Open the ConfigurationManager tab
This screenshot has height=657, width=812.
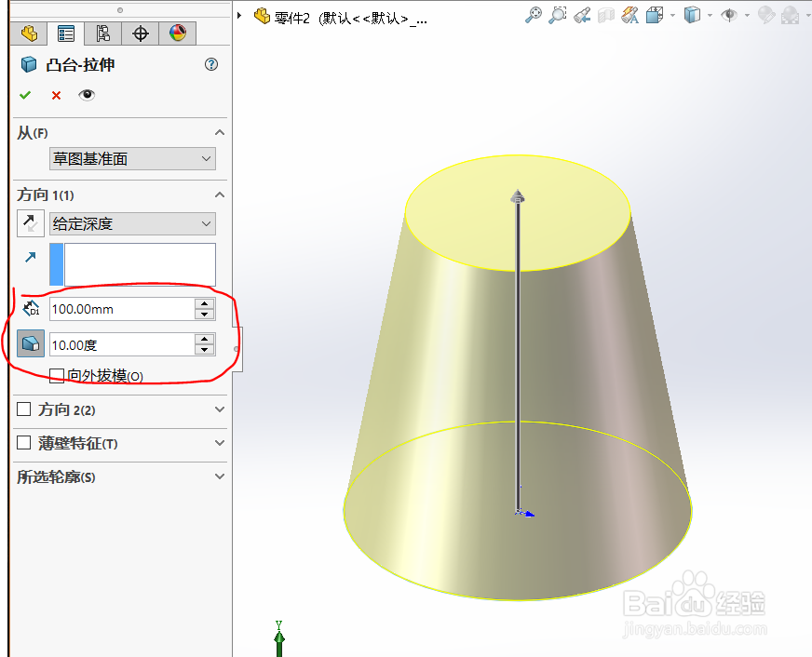[103, 34]
